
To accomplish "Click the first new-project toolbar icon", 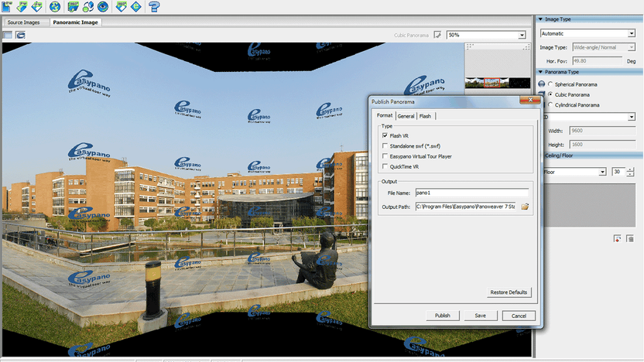I will [x=7, y=6].
